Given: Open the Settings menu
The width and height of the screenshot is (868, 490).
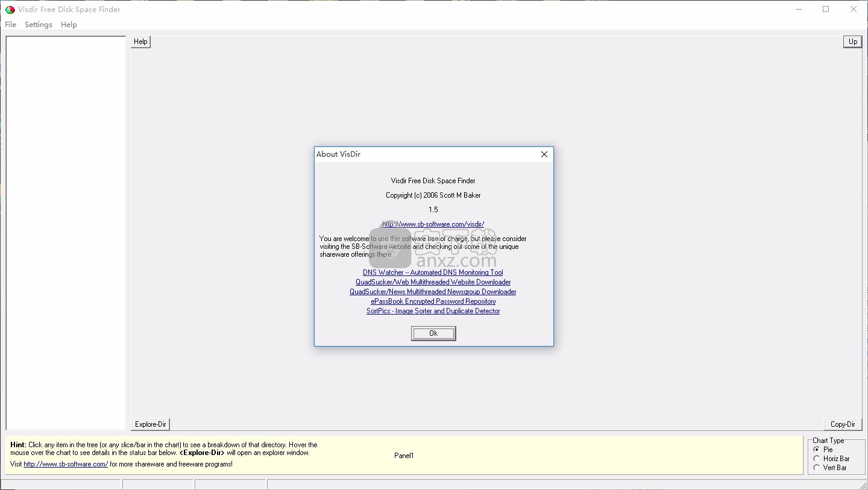Looking at the screenshot, I should pos(39,25).
